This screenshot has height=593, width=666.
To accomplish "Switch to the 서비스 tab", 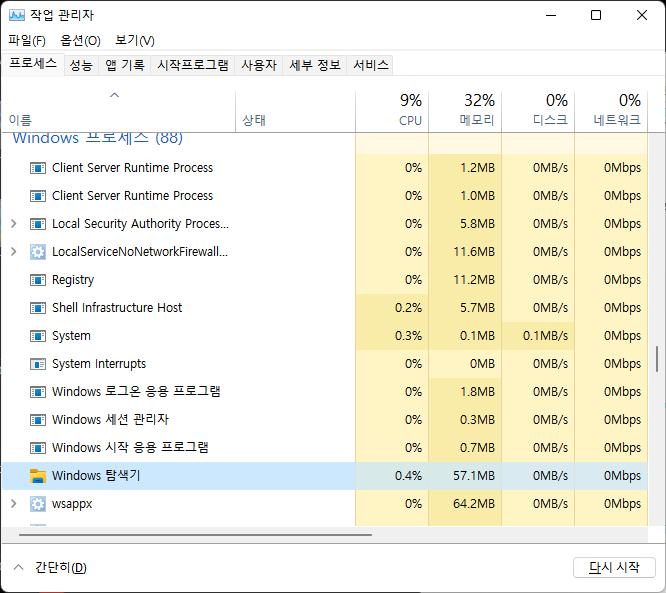I will [370, 65].
